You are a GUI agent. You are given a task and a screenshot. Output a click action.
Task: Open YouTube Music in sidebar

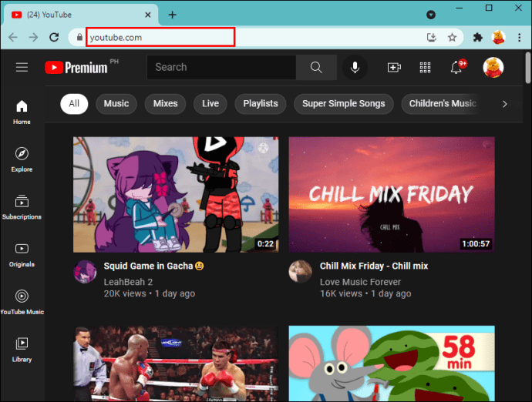22,302
